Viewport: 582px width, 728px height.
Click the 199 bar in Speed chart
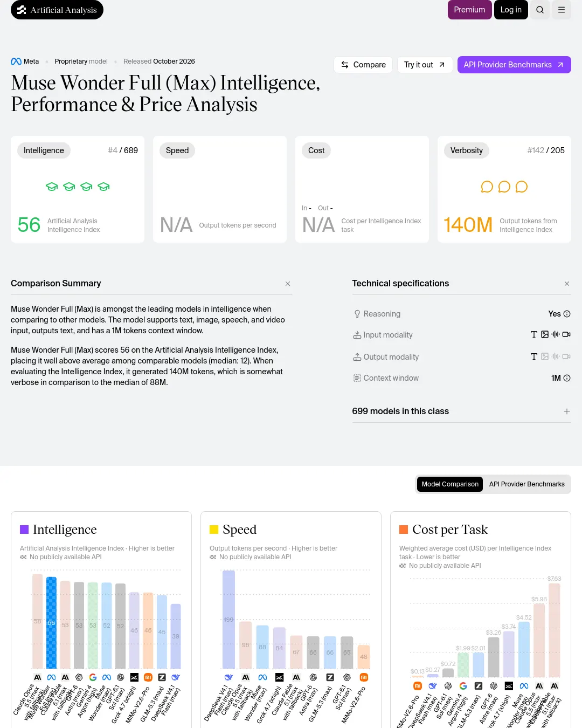pyautogui.click(x=228, y=619)
